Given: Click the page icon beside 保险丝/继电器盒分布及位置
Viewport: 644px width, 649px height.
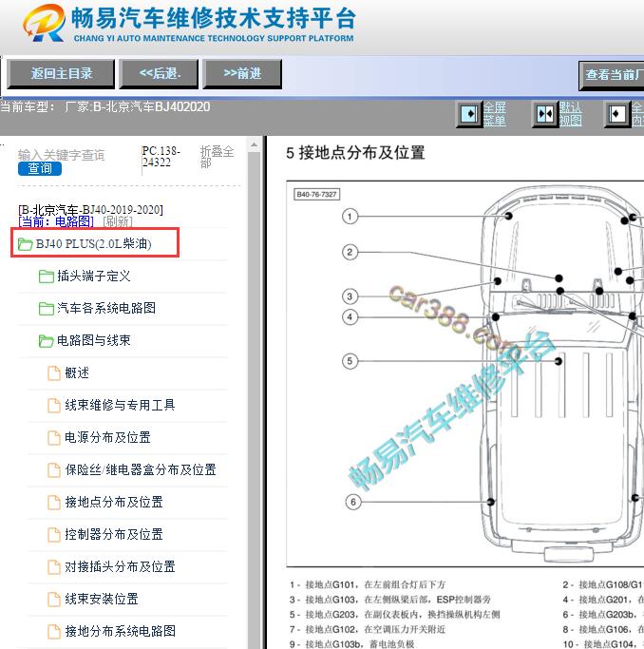Looking at the screenshot, I should [54, 469].
